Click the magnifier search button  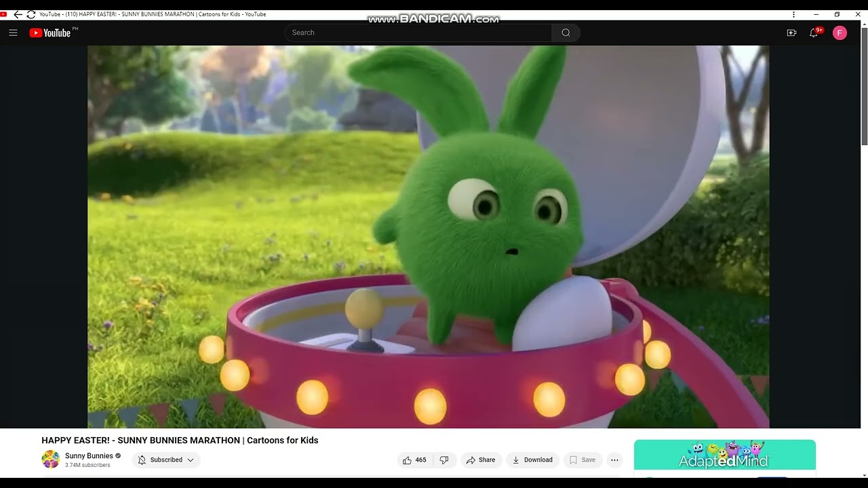(x=566, y=33)
